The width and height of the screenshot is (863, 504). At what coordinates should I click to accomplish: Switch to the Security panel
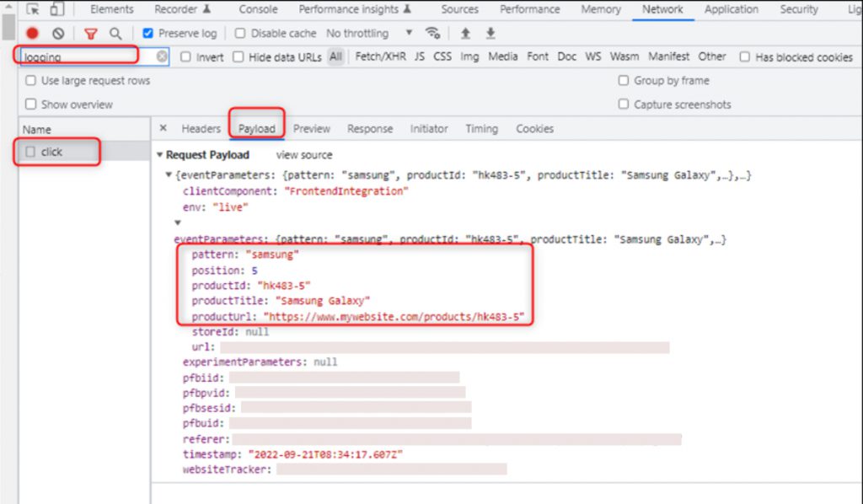(799, 9)
